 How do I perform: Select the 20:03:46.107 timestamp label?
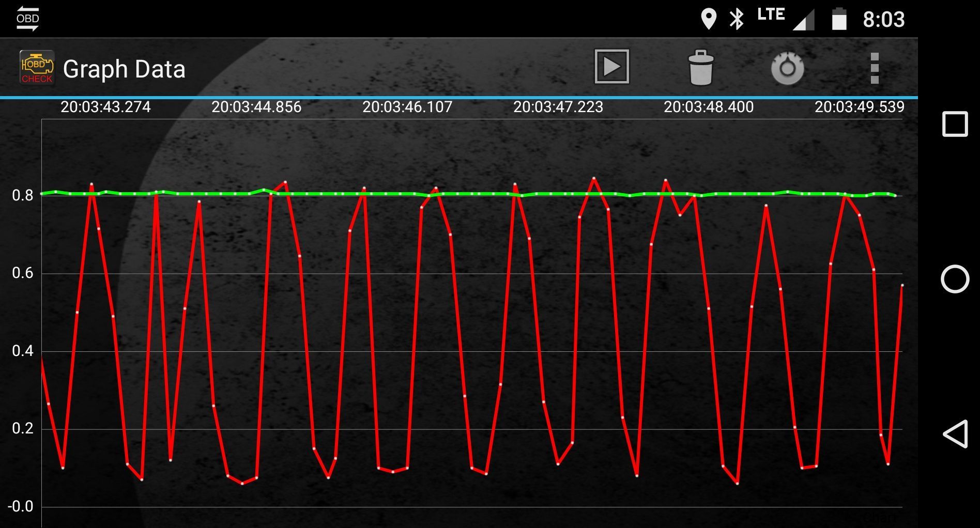(407, 107)
